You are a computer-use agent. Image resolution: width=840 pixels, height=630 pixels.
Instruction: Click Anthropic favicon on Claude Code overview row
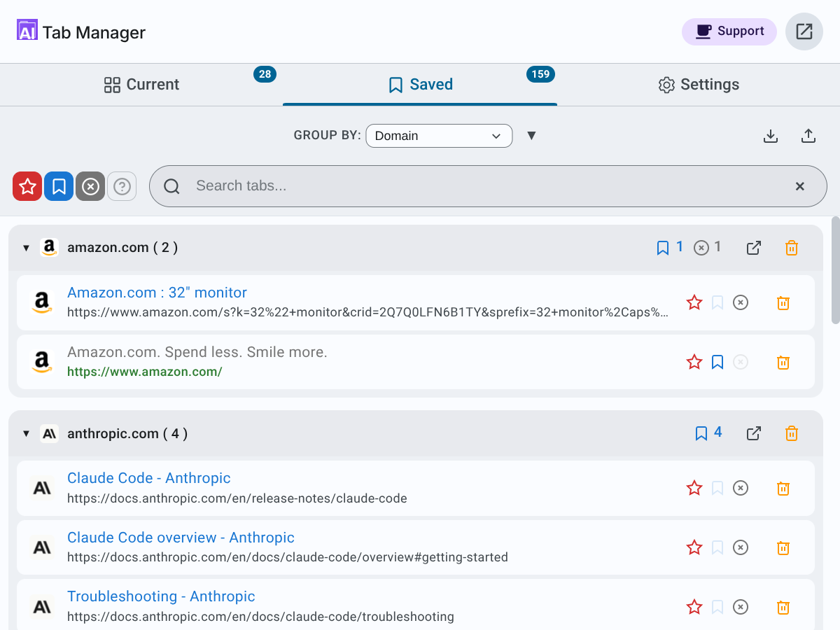pyautogui.click(x=42, y=547)
